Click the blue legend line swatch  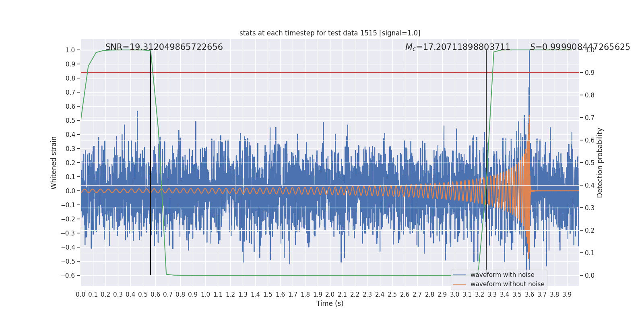tap(459, 275)
